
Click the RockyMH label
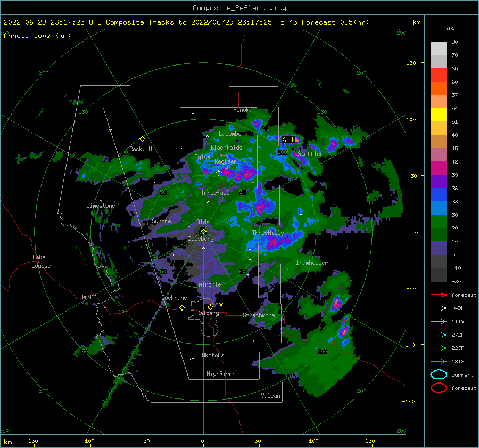[x=141, y=149]
